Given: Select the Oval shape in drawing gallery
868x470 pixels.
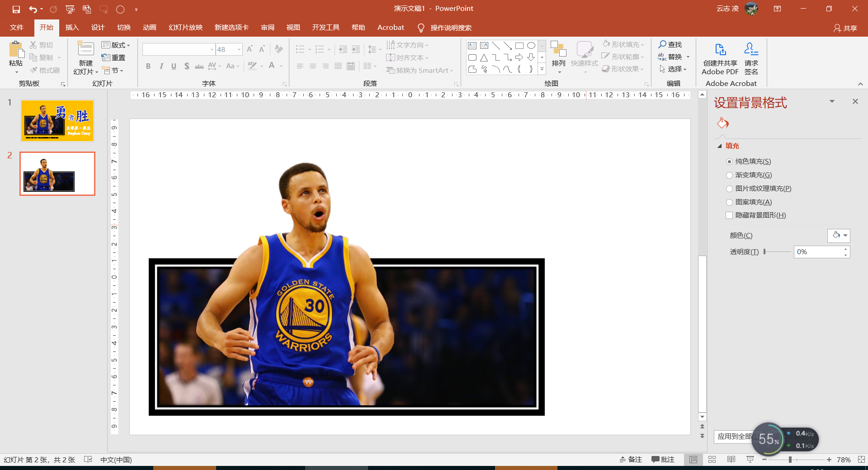Looking at the screenshot, I should click(x=531, y=46).
